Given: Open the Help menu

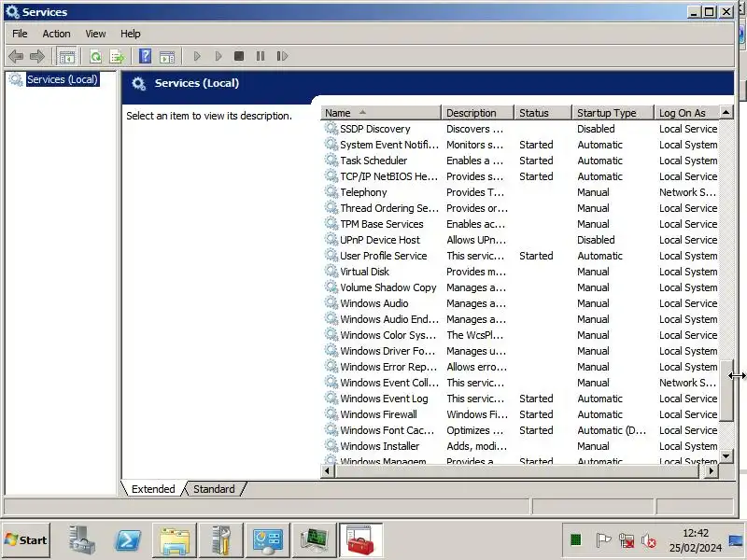Looking at the screenshot, I should [x=130, y=34].
